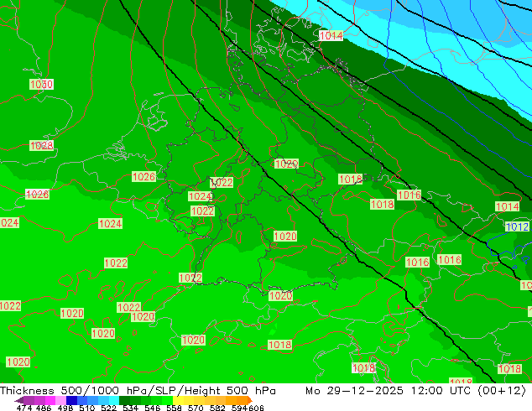Viewport: 532px width, 411px height.
Task: Click the legend value 498
Action: click(x=65, y=408)
